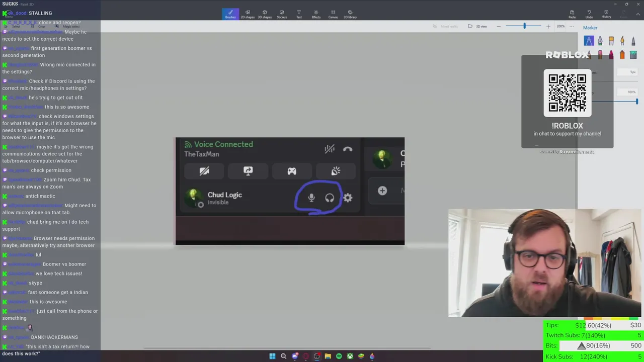Click the Chud Logic avatar
The width and height of the screenshot is (644, 362).
(194, 198)
